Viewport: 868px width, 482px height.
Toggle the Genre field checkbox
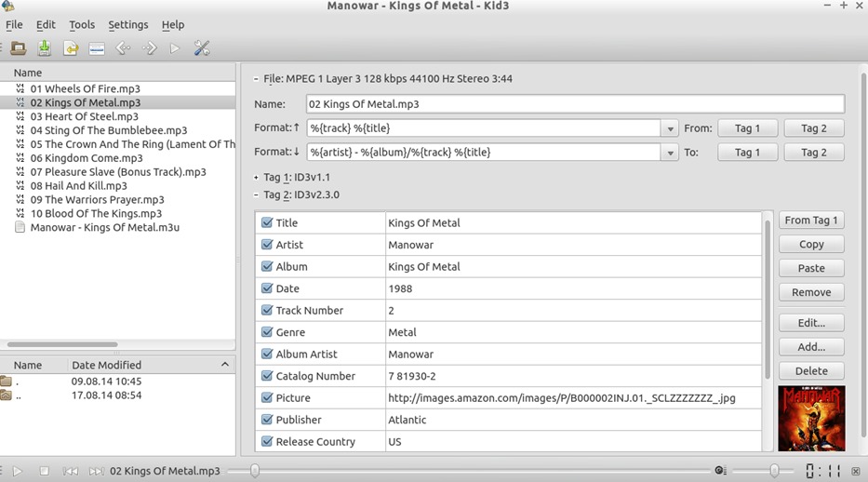(267, 331)
